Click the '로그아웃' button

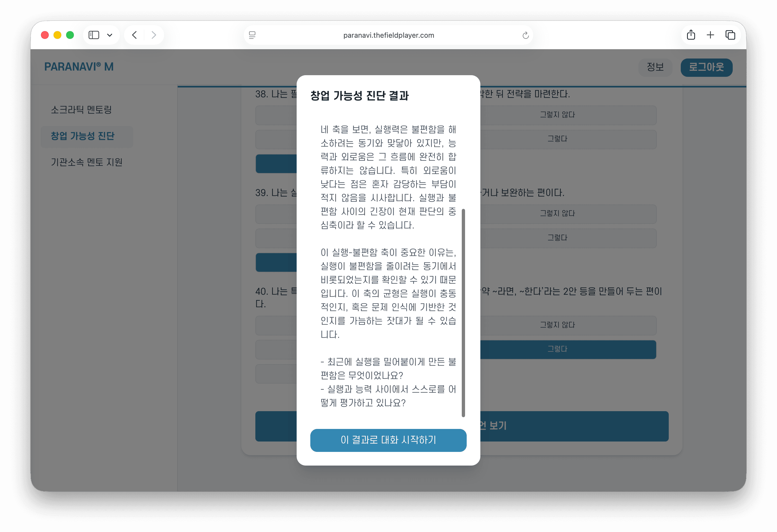pos(706,67)
